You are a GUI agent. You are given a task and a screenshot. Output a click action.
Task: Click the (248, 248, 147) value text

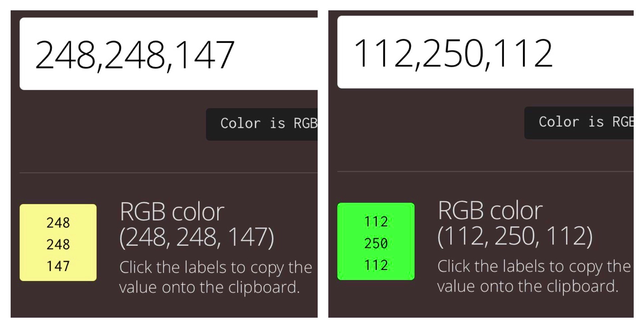coord(197,237)
